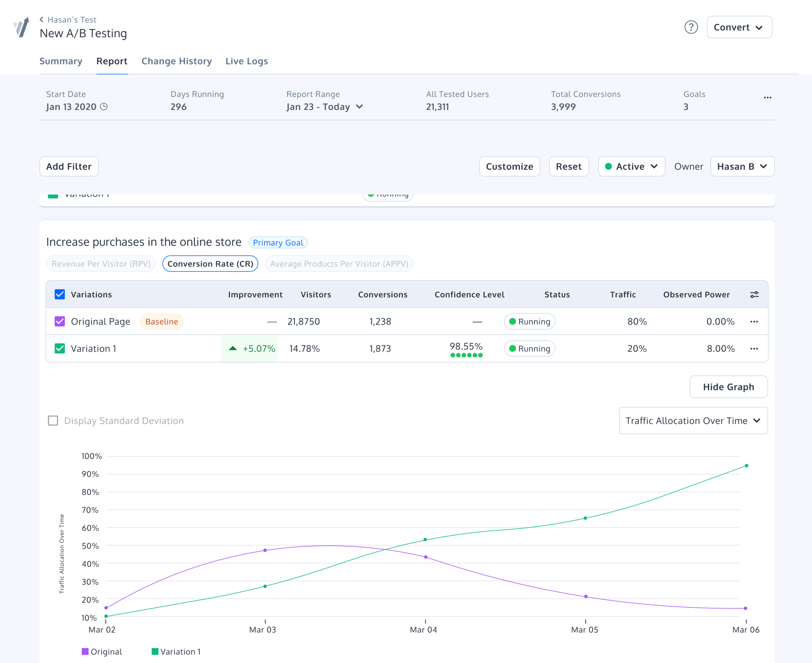Open the Active status filter dropdown

coord(631,166)
